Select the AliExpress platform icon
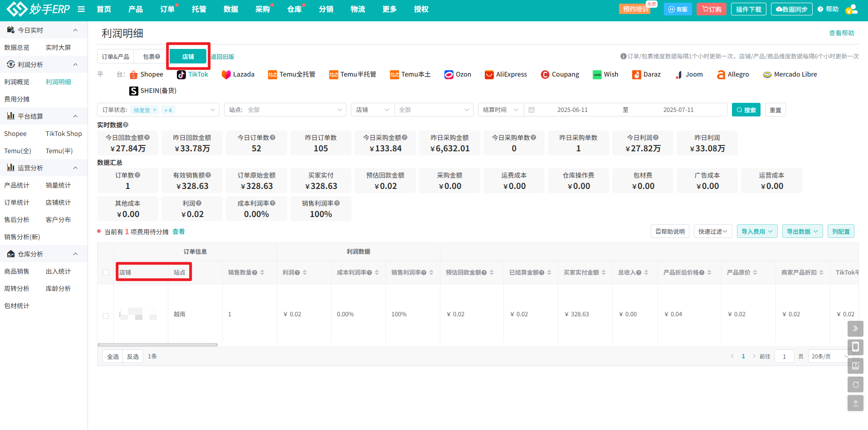This screenshot has height=430, width=868. (x=489, y=75)
